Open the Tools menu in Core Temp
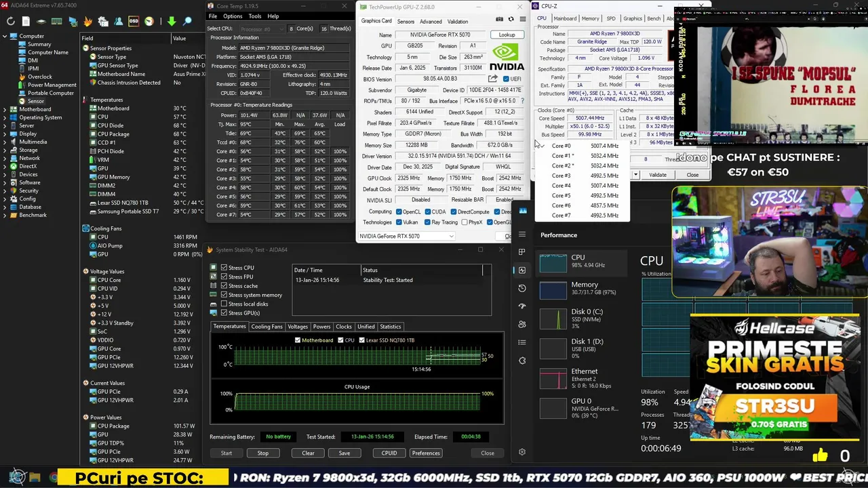The height and width of the screenshot is (488, 868). point(255,16)
